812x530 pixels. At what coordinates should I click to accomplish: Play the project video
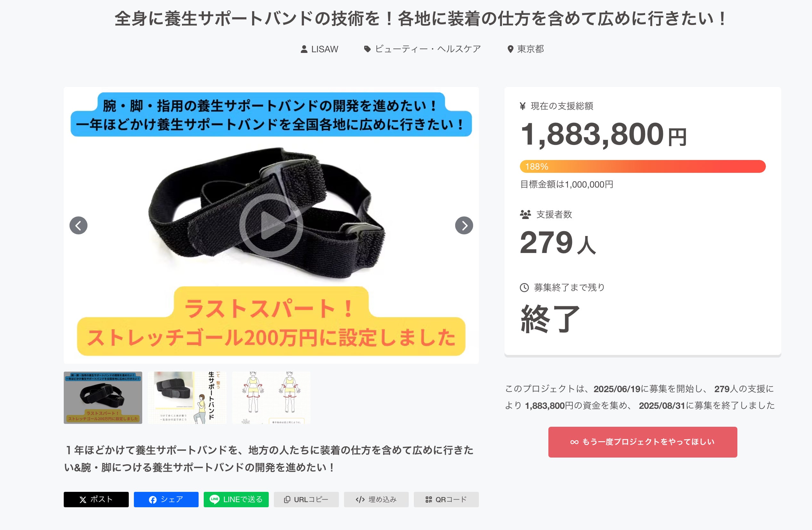click(x=271, y=225)
